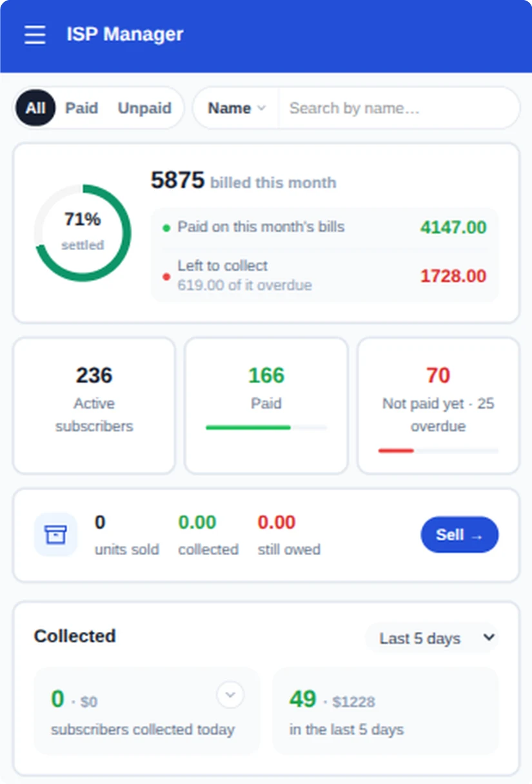Viewport: 532px width, 784px height.
Task: Click the 0.00 still owed value
Action: point(277,522)
